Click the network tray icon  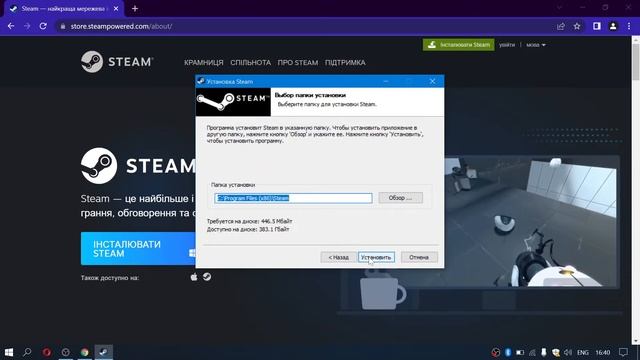(532, 352)
